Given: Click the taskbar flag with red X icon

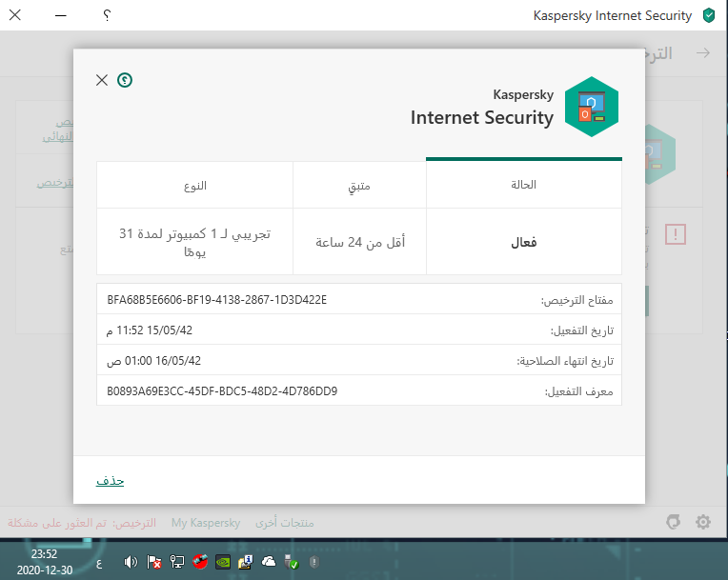Looking at the screenshot, I should [153, 562].
